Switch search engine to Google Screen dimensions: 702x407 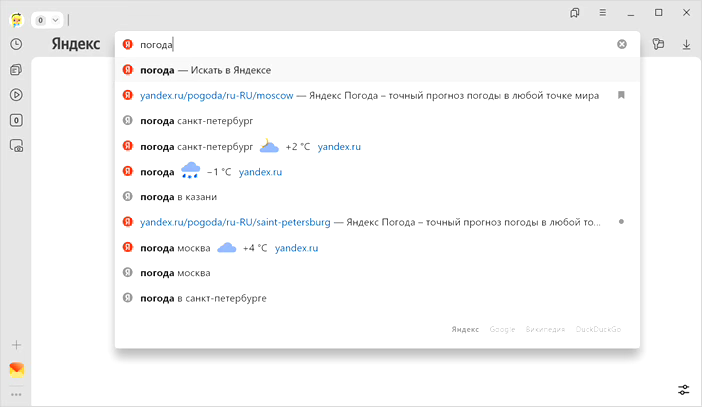pos(502,329)
